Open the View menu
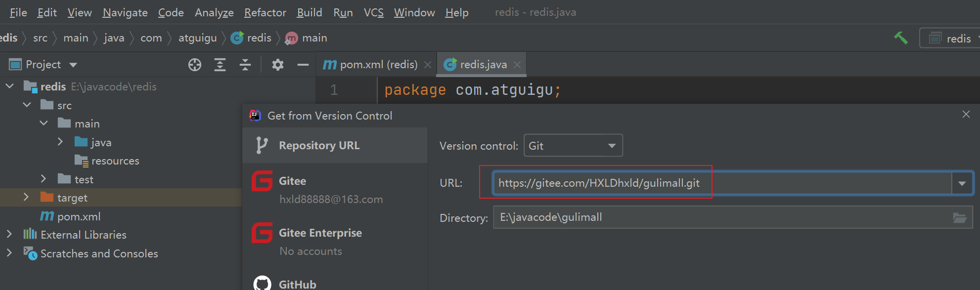The image size is (980, 290). pos(80,12)
